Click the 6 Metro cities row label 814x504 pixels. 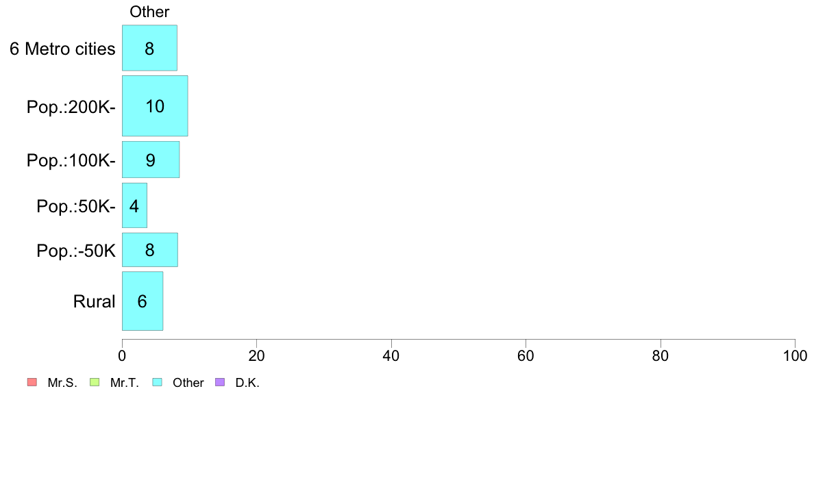point(62,49)
